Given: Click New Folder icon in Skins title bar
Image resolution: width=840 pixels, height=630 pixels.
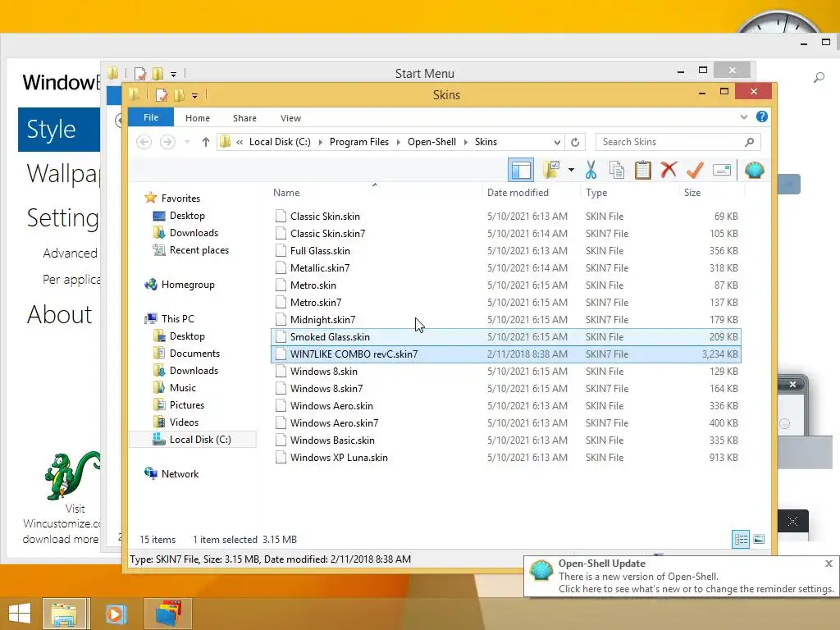Looking at the screenshot, I should (x=179, y=95).
